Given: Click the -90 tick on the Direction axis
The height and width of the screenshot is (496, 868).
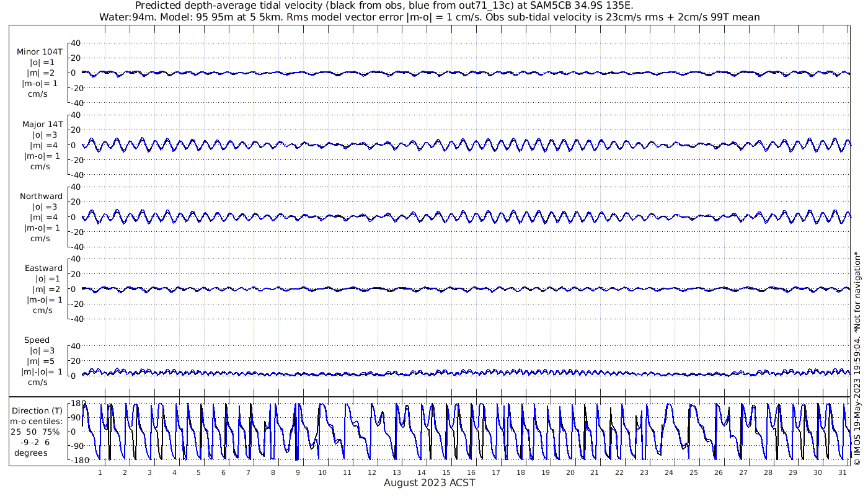Looking at the screenshot, I should (x=77, y=446).
